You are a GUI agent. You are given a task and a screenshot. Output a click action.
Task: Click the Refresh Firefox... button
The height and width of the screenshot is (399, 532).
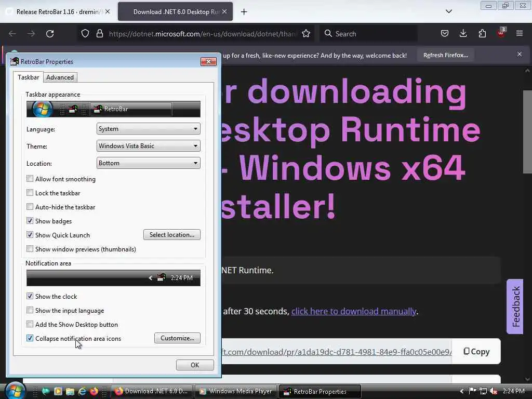pos(445,55)
